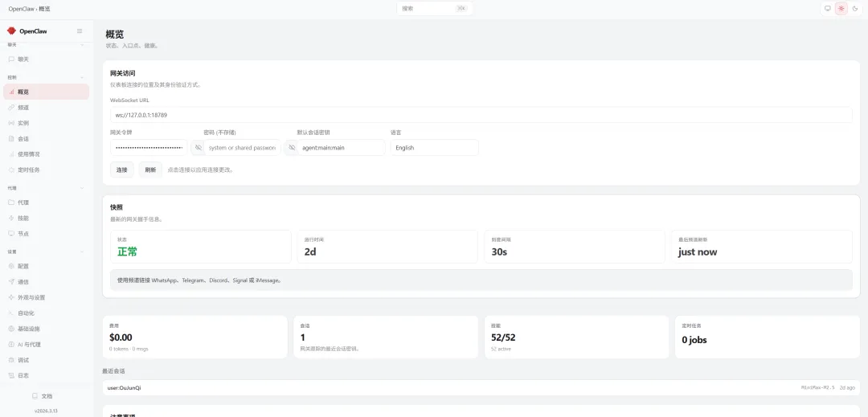Open 日志 logs page icon
Screen dimensions: 868x417
11,375
